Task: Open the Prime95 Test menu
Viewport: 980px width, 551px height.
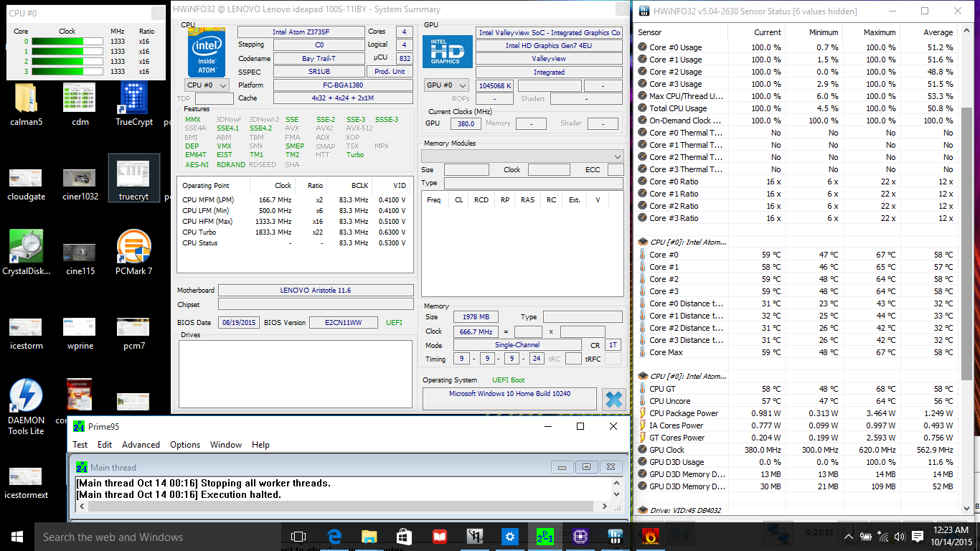Action: [x=80, y=445]
